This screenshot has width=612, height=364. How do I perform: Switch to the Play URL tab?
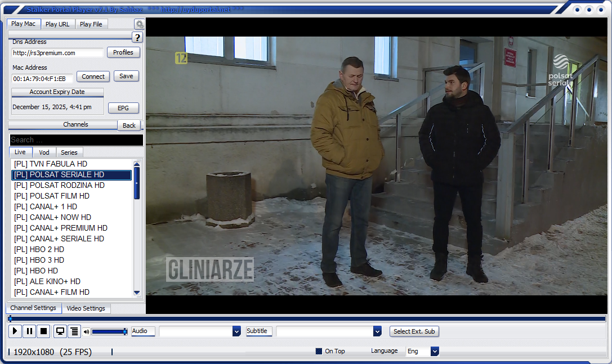click(x=57, y=24)
